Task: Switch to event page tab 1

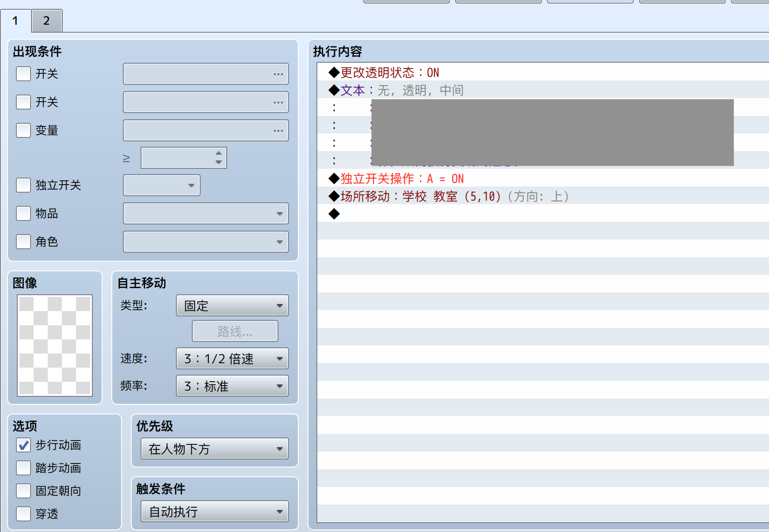Action: coord(15,21)
